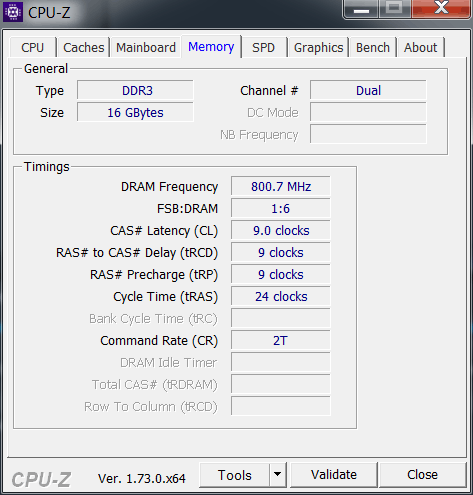Screen dimensions: 473x495
Task: Select the tRCD value 9 clocks
Action: pos(281,252)
